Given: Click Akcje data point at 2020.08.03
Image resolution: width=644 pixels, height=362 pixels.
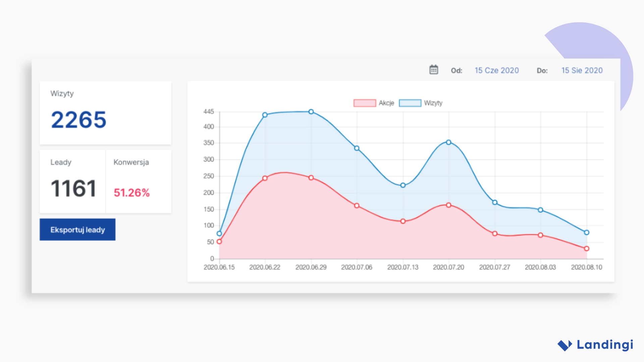Looking at the screenshot, I should 540,235.
